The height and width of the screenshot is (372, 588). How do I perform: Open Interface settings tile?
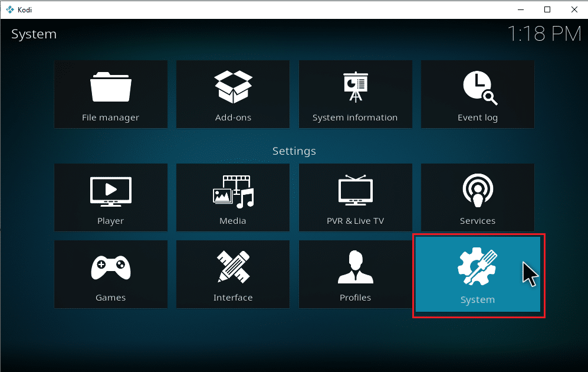(233, 275)
